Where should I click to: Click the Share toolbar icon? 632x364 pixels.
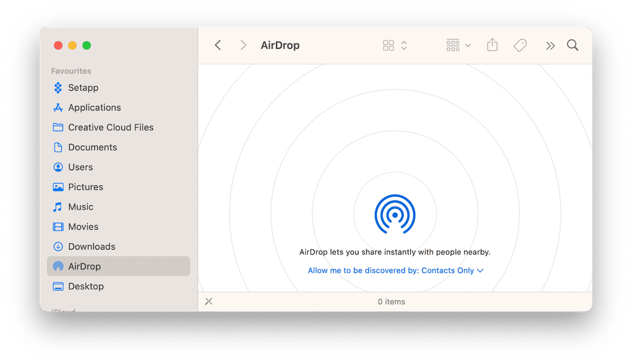pyautogui.click(x=492, y=45)
